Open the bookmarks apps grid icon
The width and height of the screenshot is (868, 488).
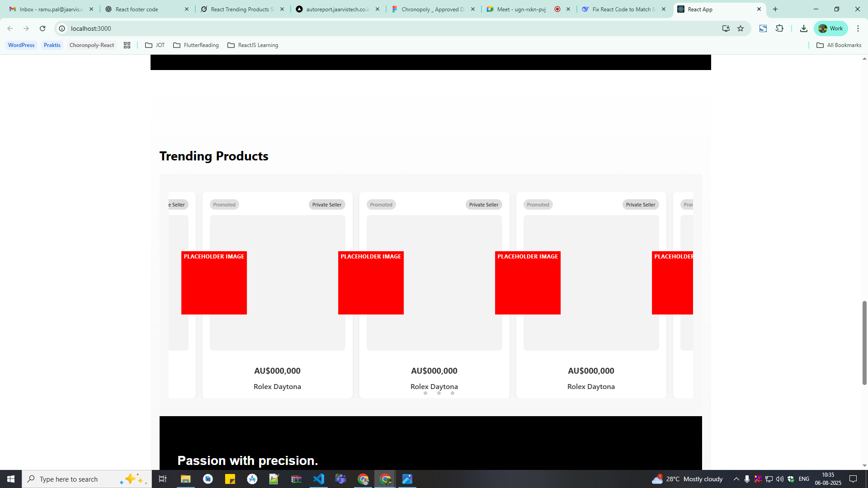[x=127, y=45]
